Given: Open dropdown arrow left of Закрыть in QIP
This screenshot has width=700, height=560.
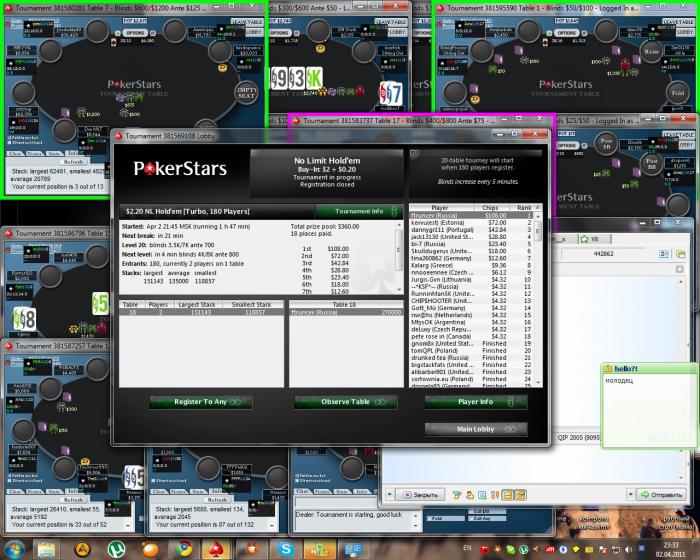Looking at the screenshot, I should pos(389,494).
